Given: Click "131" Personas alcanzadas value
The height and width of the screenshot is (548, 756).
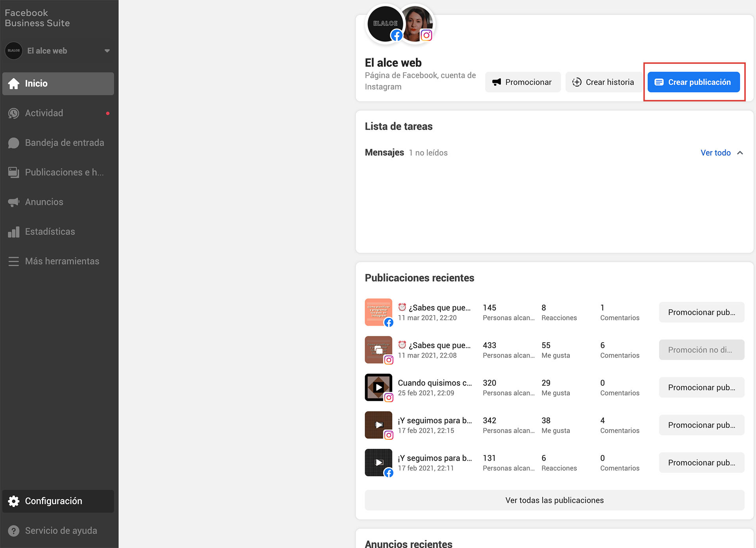Looking at the screenshot, I should tap(489, 458).
